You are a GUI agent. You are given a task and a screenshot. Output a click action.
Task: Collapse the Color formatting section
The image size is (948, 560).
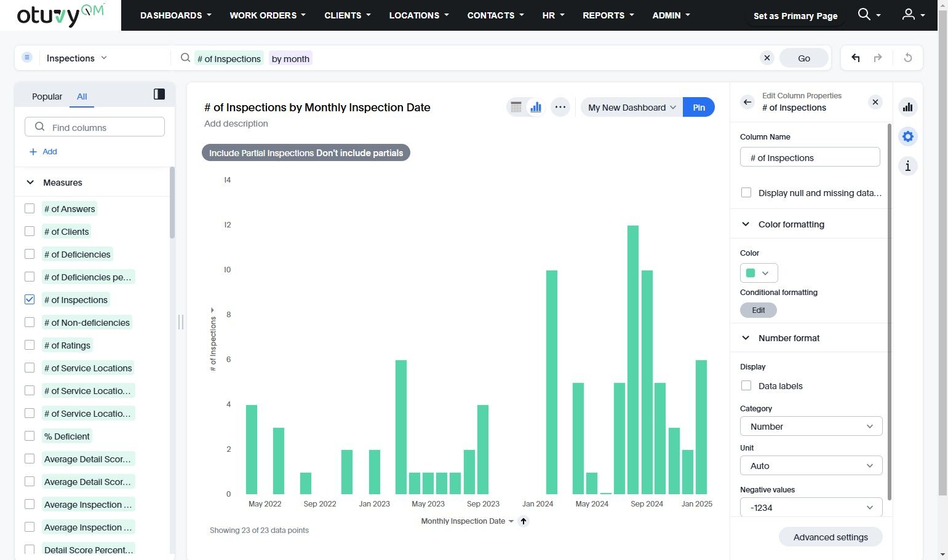[x=746, y=224]
